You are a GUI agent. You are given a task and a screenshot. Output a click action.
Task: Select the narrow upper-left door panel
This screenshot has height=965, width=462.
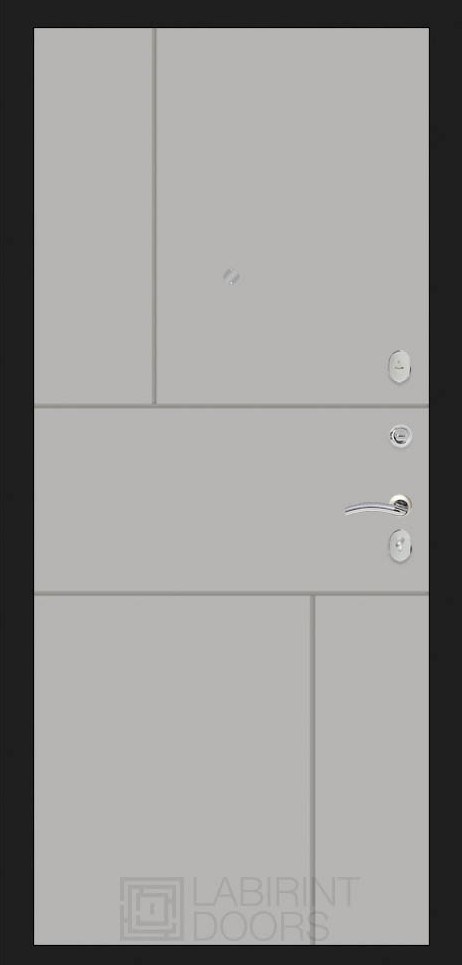(93, 216)
